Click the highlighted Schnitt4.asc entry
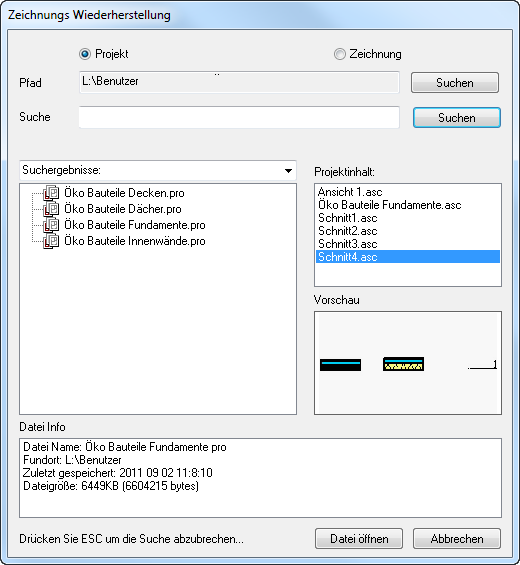Screen dimensions: 520x565 pos(408,257)
